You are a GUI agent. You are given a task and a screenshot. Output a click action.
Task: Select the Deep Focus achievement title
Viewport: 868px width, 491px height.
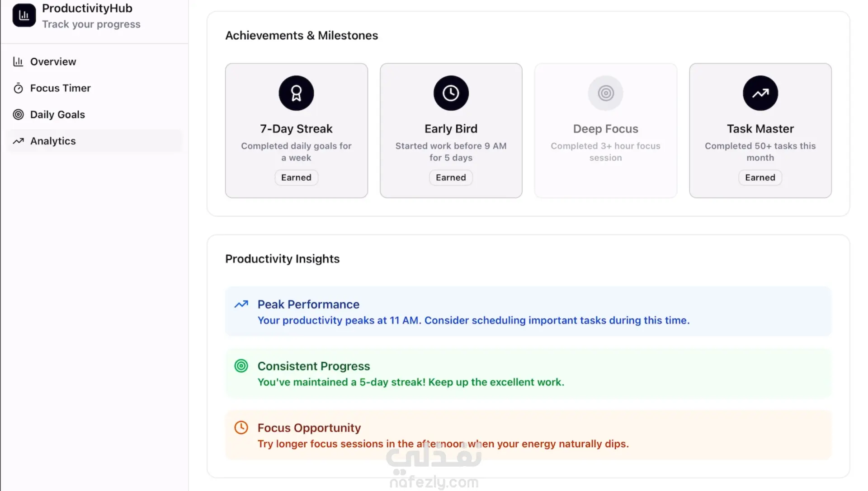605,129
